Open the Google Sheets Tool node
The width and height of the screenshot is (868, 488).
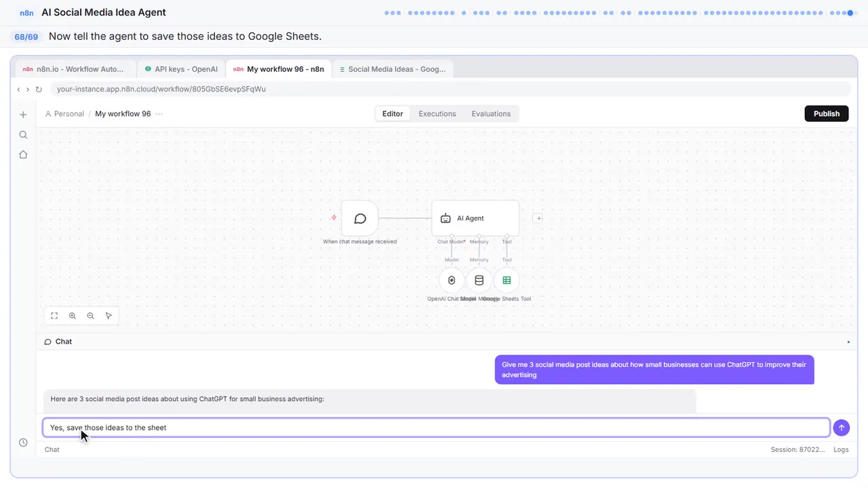point(507,281)
